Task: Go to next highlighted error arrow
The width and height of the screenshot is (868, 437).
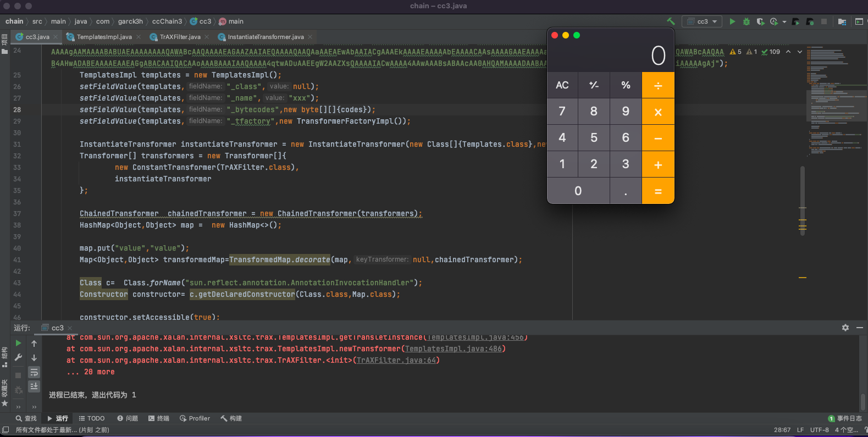Action: coord(800,52)
